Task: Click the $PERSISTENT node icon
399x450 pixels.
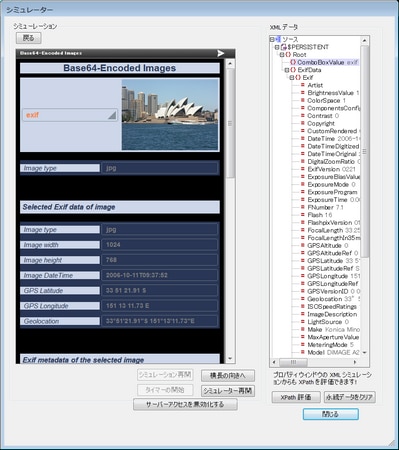Action: tap(284, 47)
